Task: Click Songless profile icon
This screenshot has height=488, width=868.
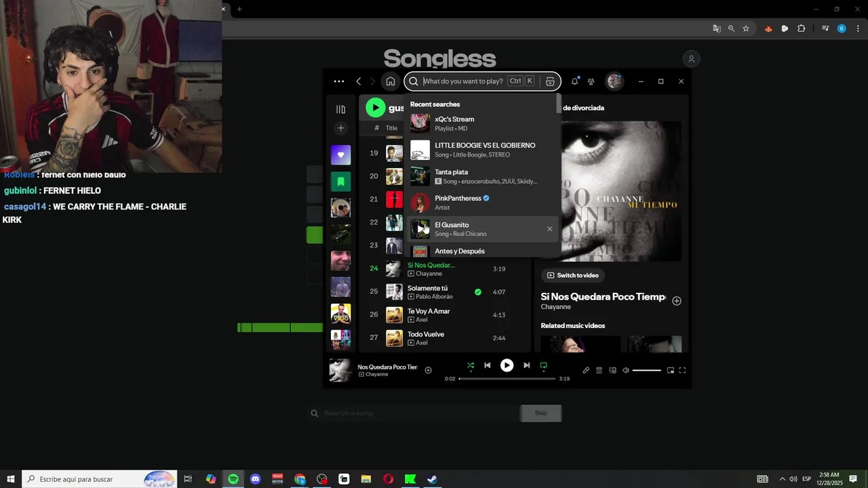Action: click(692, 60)
